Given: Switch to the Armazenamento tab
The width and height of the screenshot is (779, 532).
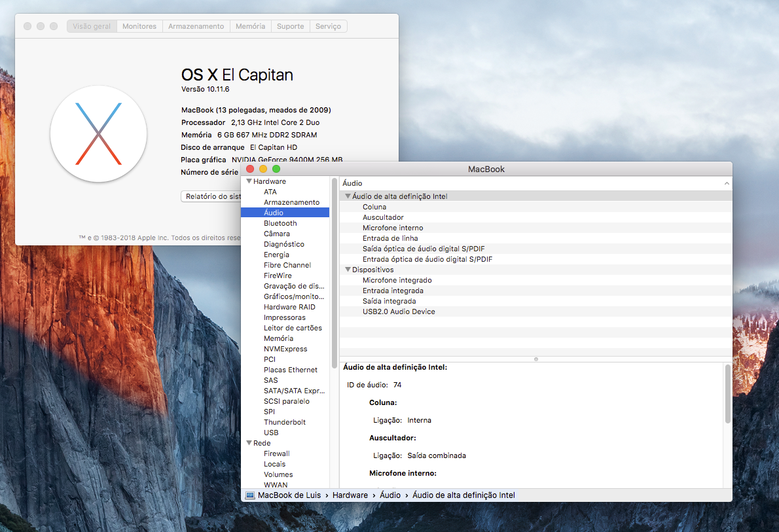Looking at the screenshot, I should 196,26.
